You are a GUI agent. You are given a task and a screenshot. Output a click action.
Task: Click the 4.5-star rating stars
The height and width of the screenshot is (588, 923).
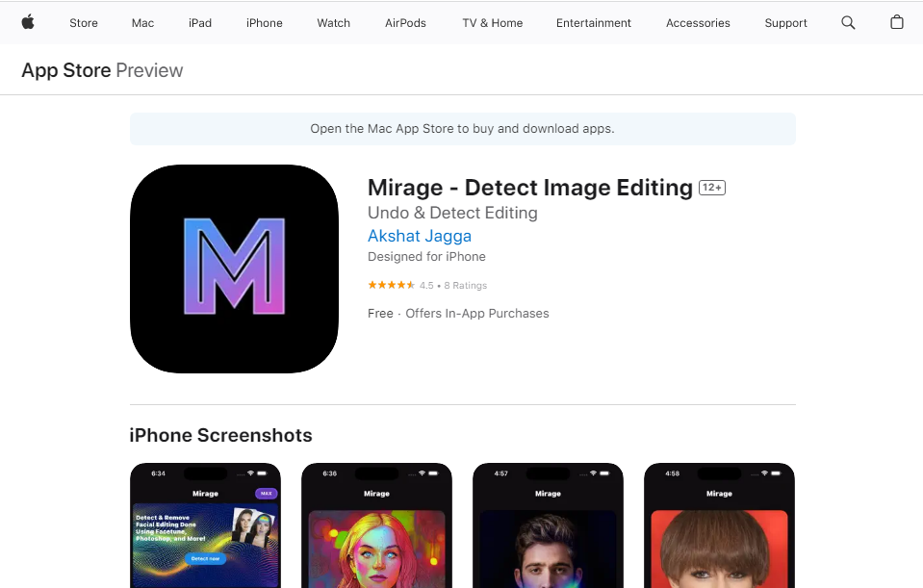click(391, 285)
